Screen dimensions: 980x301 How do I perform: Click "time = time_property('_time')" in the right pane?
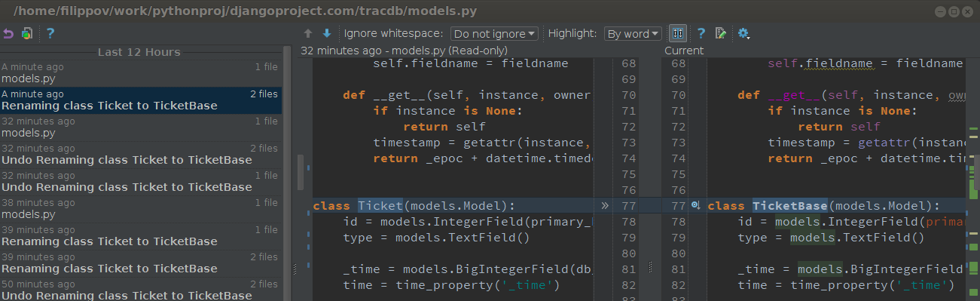pos(846,285)
